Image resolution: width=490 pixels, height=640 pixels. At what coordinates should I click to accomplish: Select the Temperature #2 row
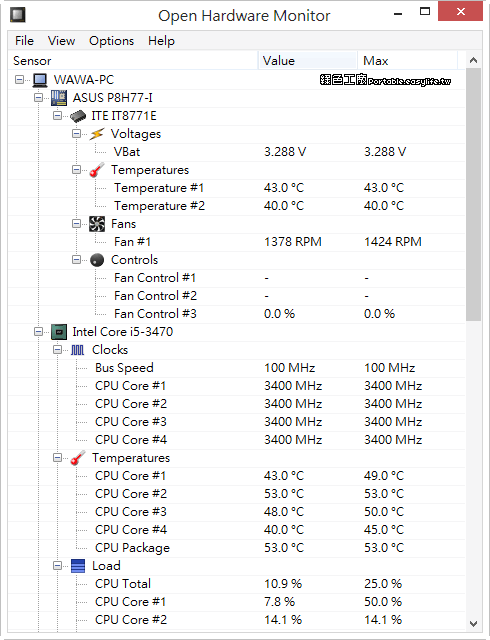[237, 206]
